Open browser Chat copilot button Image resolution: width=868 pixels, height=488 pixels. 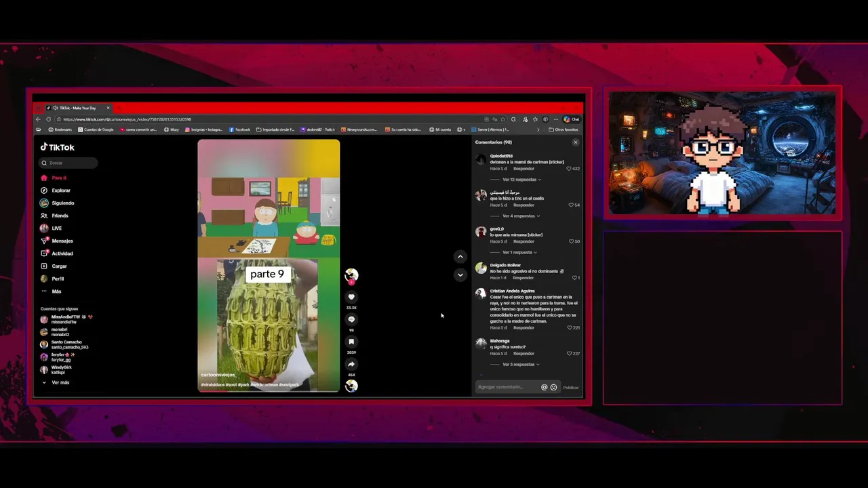pos(571,119)
